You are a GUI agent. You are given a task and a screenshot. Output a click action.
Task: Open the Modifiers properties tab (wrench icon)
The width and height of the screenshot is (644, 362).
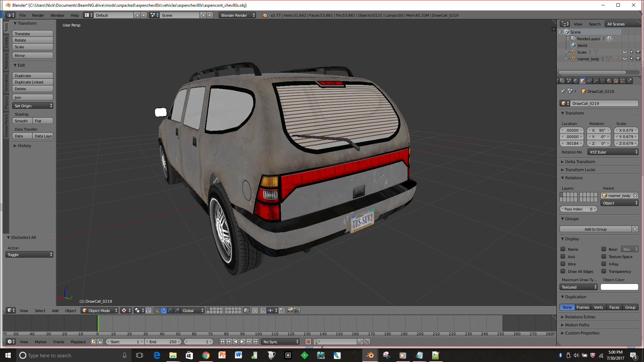click(x=596, y=81)
